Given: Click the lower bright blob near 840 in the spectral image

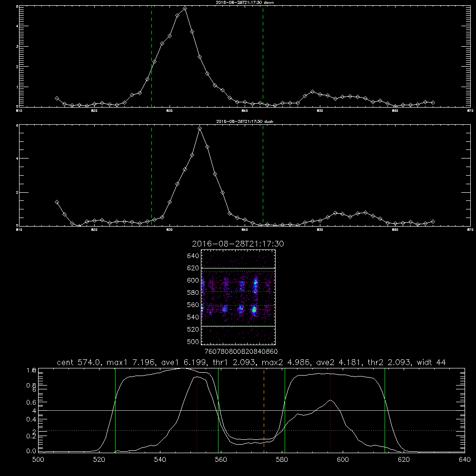Looking at the screenshot, I should 254,310.
